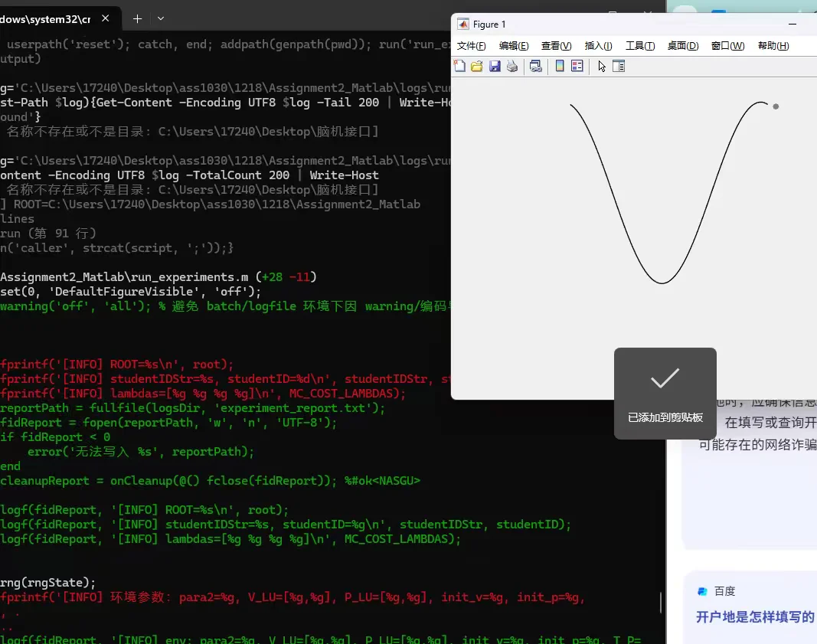Select the Edit Plot arrow tool

click(602, 66)
